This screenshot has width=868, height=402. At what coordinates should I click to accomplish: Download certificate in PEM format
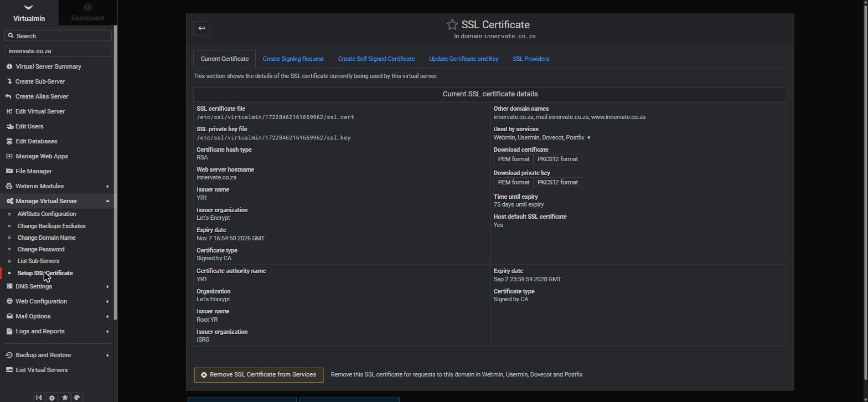514,159
